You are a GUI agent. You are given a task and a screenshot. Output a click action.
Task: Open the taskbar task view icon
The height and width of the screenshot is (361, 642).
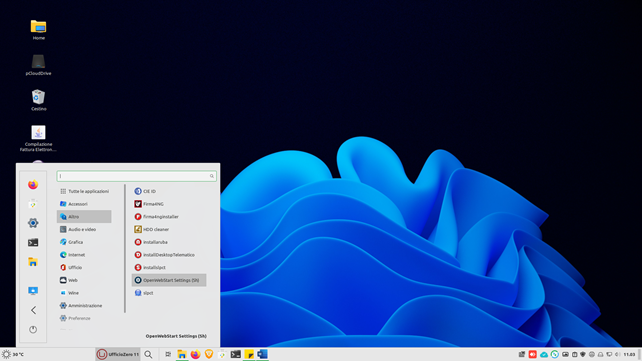click(x=168, y=354)
